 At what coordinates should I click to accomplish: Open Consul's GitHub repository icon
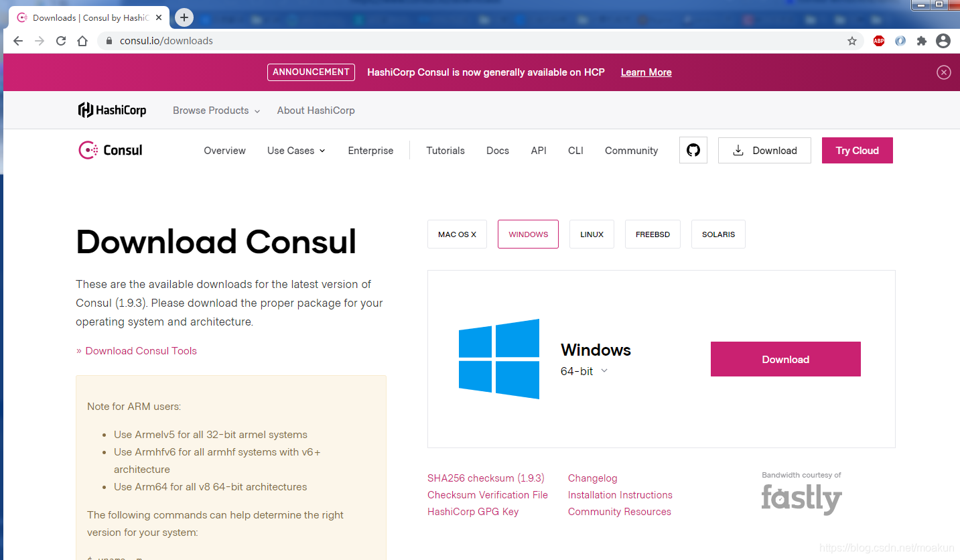(693, 150)
